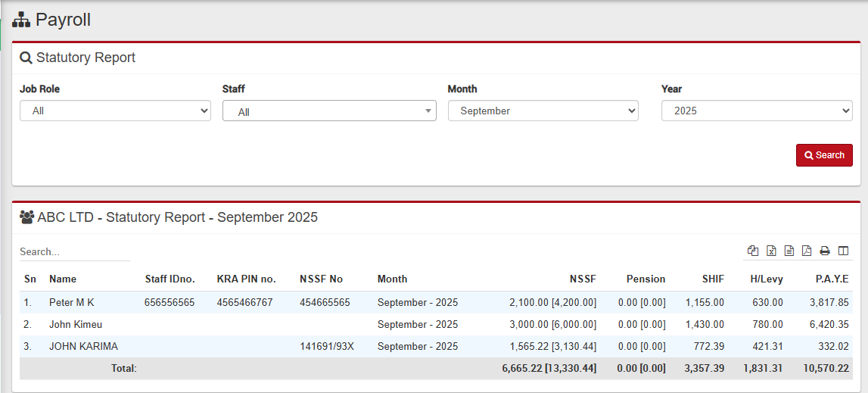Click the table Search input field
Image resolution: width=868 pixels, height=393 pixels.
74,251
